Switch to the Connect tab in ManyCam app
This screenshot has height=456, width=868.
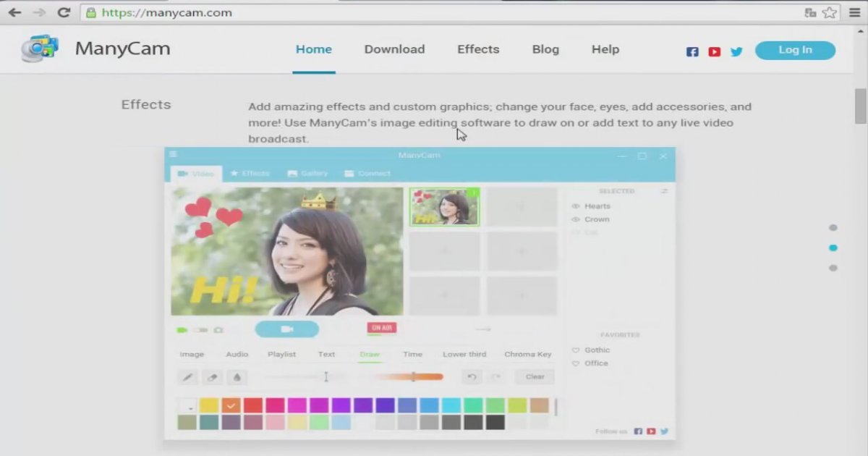(x=367, y=174)
